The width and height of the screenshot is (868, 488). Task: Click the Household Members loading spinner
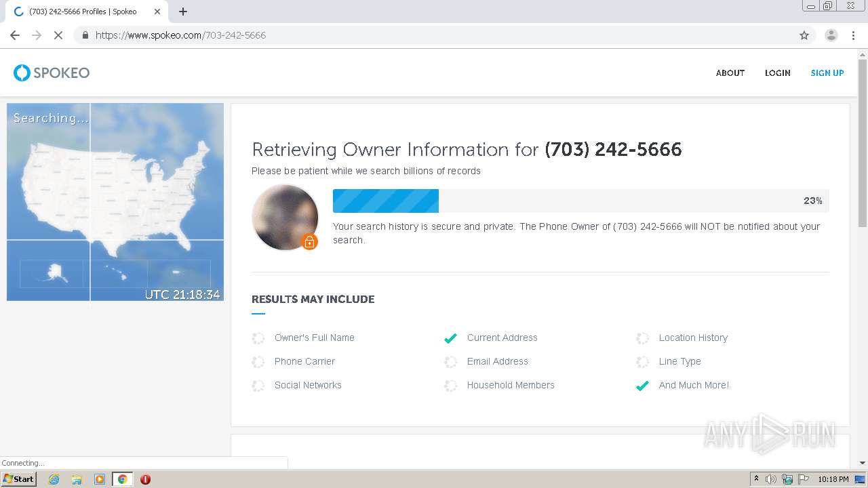click(450, 386)
